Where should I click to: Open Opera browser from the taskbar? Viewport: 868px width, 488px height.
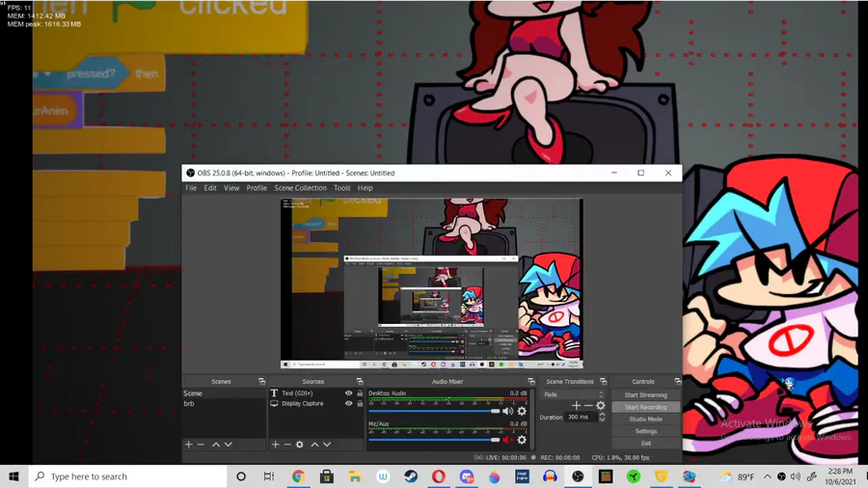click(439, 476)
